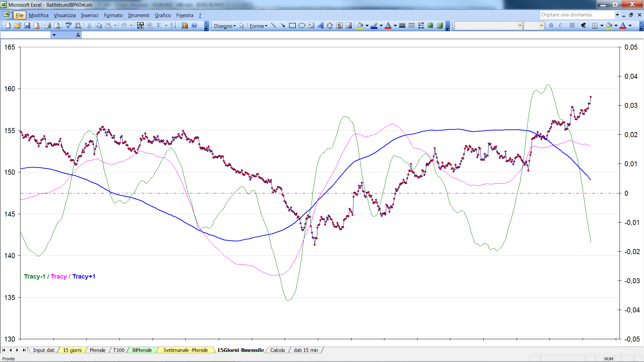644x362 pixels.
Task: Switch to the 15 giorni sheet tab
Action: [x=72, y=350]
